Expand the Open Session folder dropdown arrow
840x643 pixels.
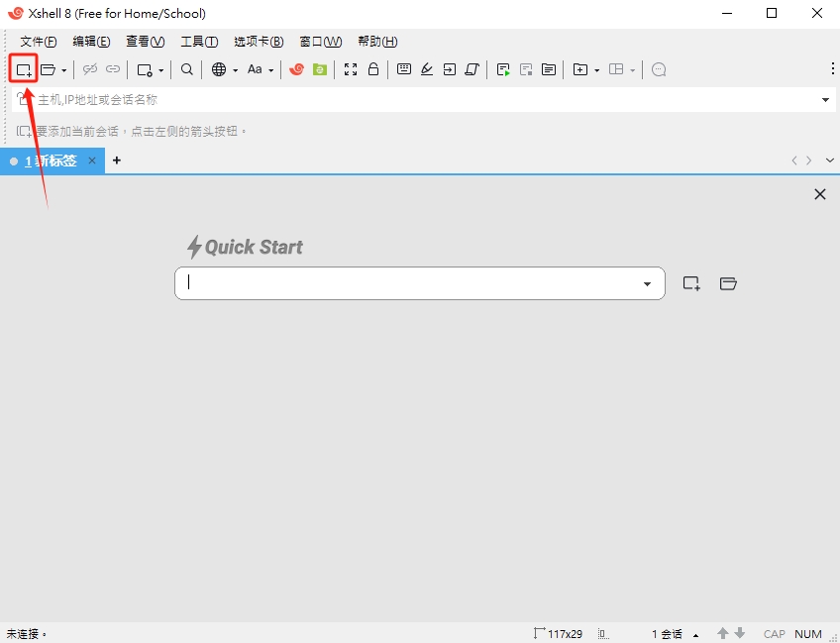tap(63, 70)
